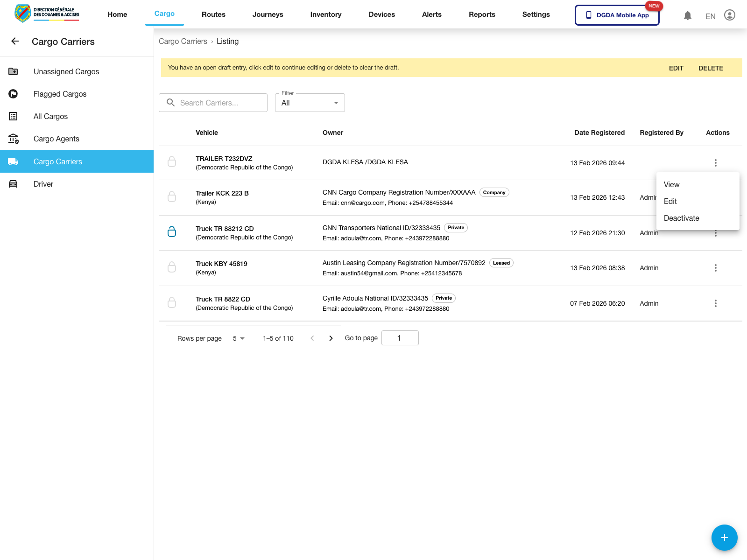Viewport: 747px width, 560px height.
Task: Click the blue add carrier plus button
Action: [724, 538]
